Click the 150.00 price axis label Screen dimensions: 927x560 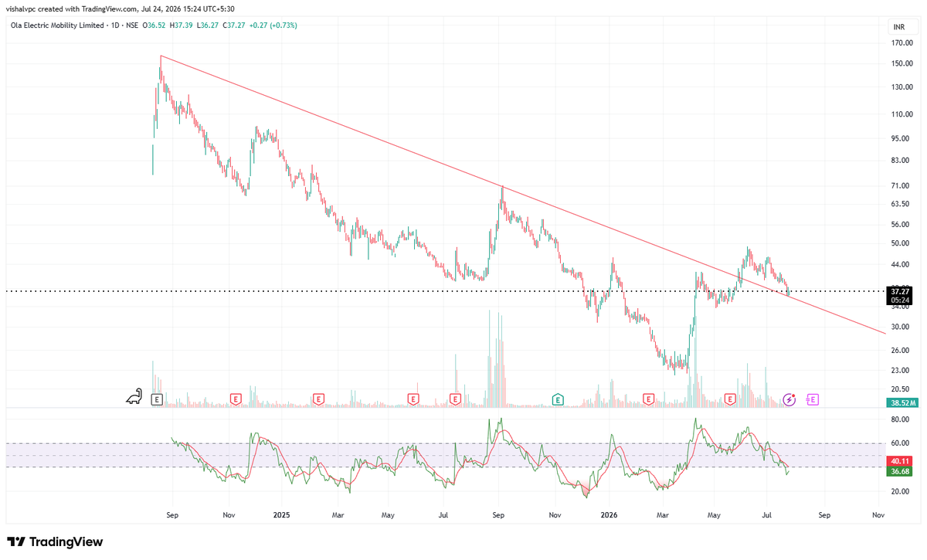coord(901,64)
